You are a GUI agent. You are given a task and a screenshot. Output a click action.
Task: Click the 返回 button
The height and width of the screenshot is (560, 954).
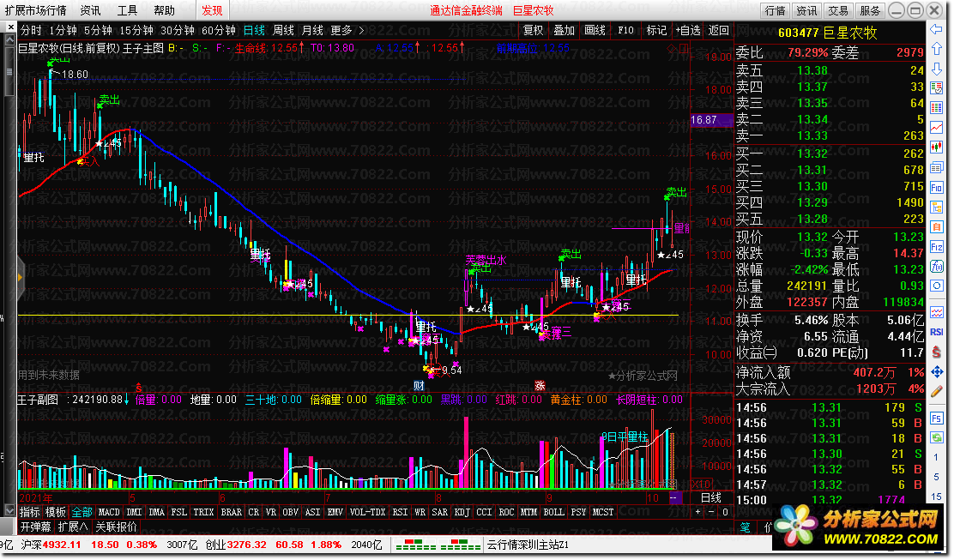(x=719, y=30)
